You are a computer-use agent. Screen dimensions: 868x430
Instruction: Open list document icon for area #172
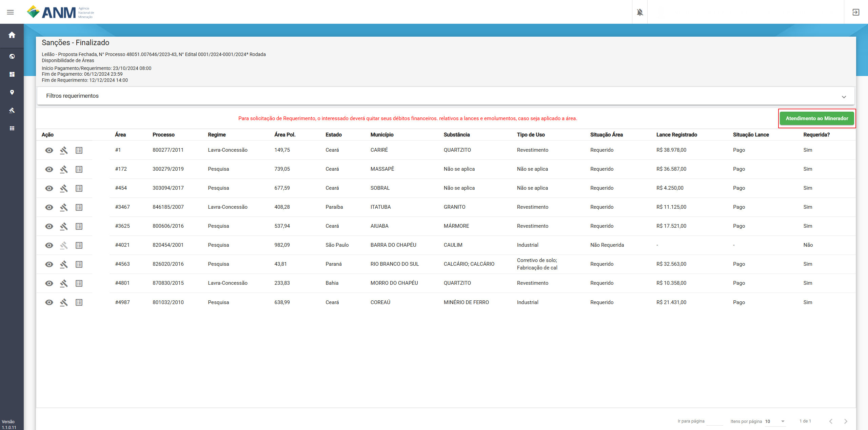click(79, 169)
